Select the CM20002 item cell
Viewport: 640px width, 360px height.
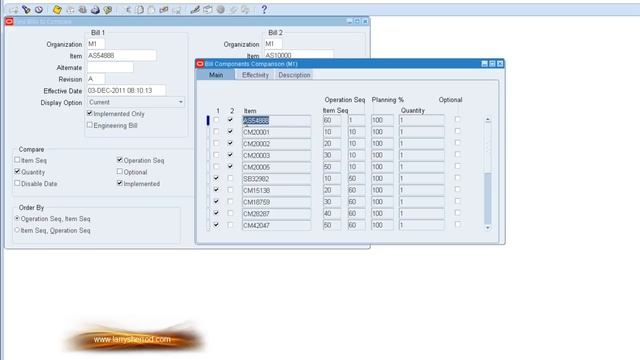point(276,144)
